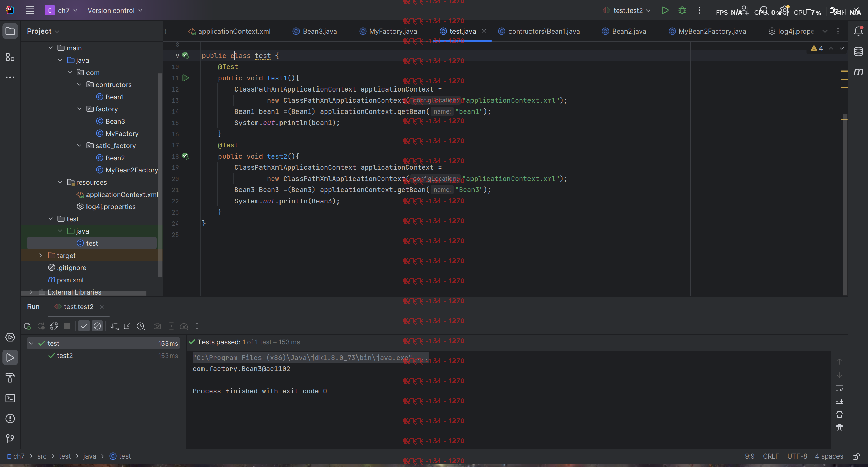
Task: Stop the running process
Action: click(67, 326)
